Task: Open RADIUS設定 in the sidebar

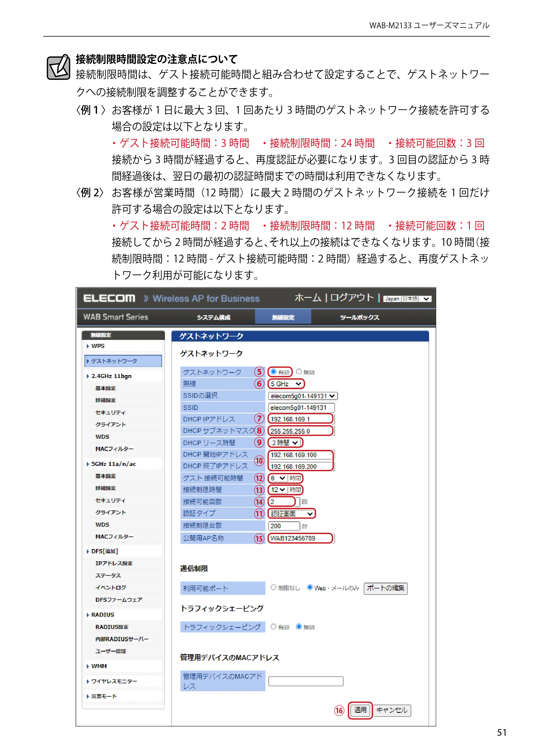Action: tap(112, 627)
